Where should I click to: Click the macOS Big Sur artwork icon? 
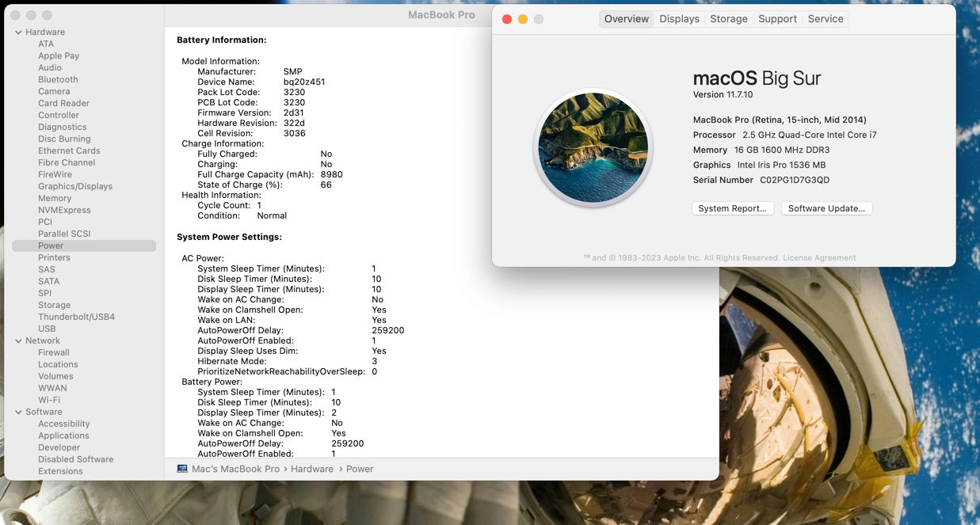(593, 147)
